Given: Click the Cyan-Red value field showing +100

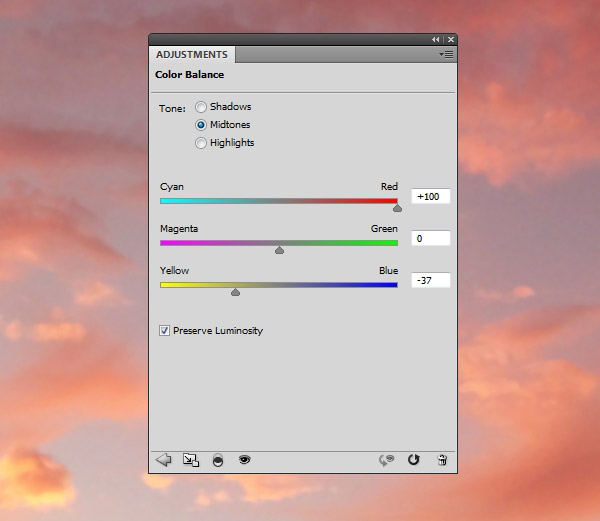Looking at the screenshot, I should (430, 197).
